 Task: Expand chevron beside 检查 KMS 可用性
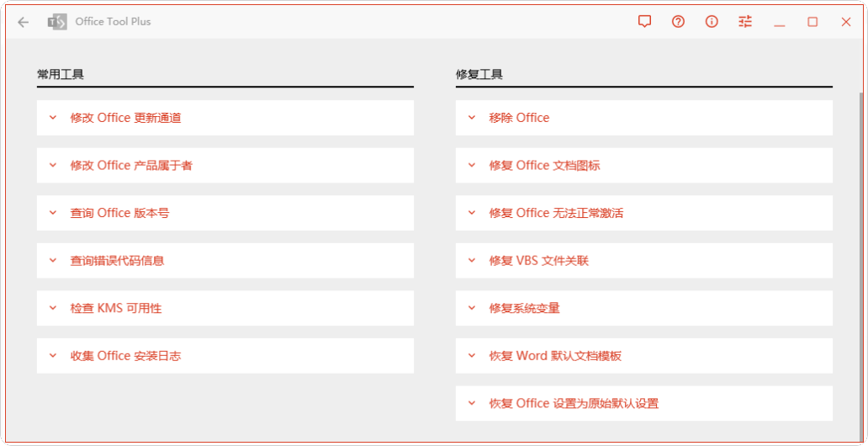click(x=53, y=308)
